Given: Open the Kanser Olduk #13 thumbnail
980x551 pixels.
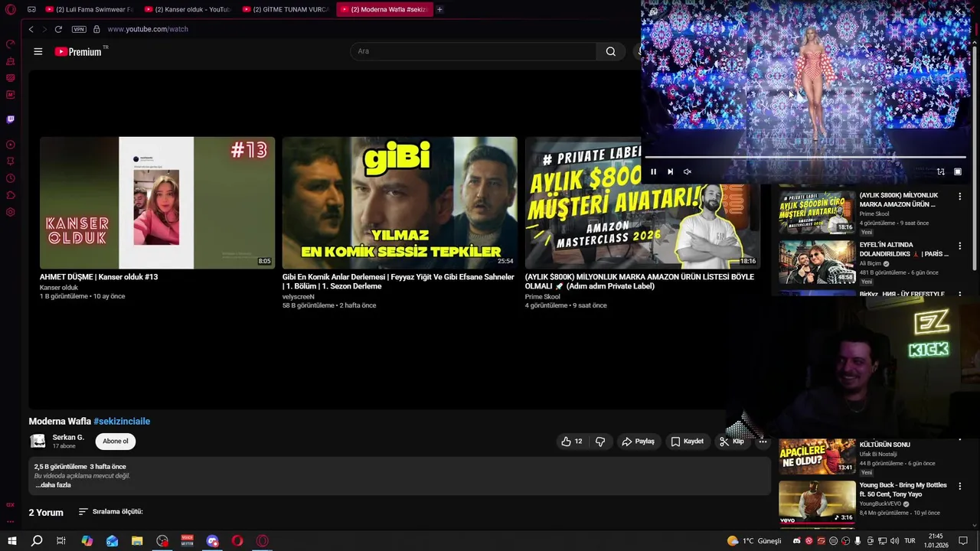Looking at the screenshot, I should point(157,203).
